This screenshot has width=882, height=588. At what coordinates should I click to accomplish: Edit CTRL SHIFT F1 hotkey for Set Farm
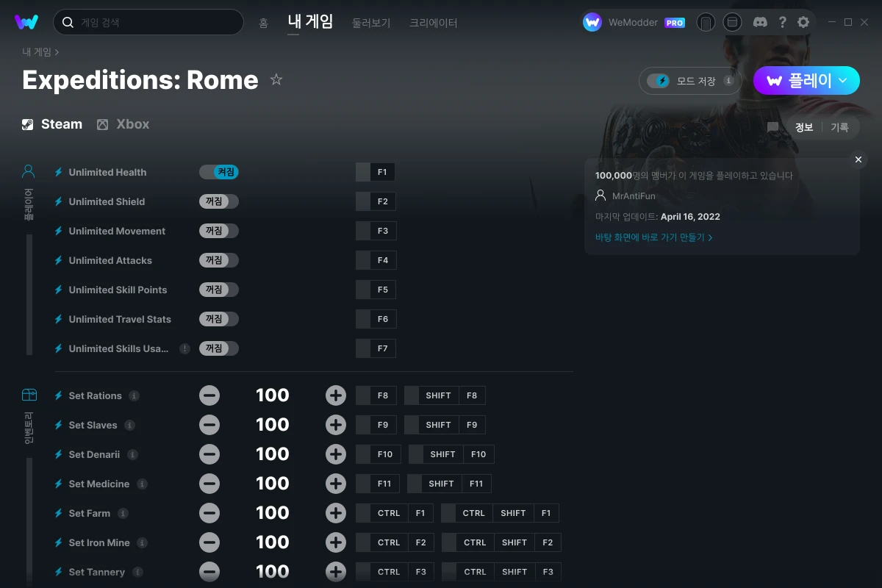click(500, 513)
